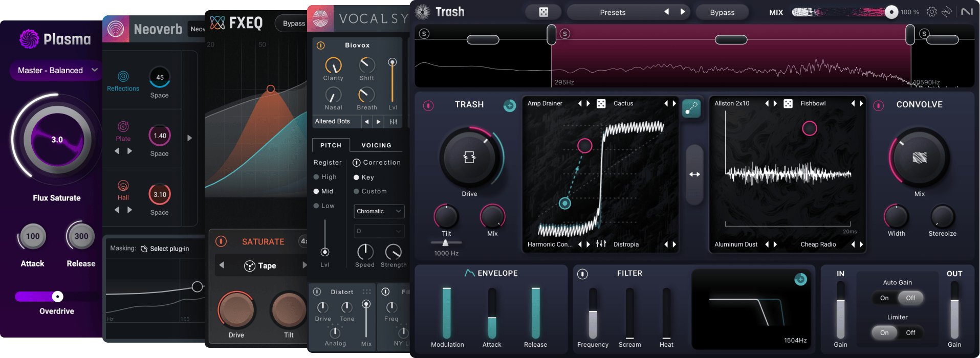Click the Envelope follower icon

pyautogui.click(x=469, y=273)
